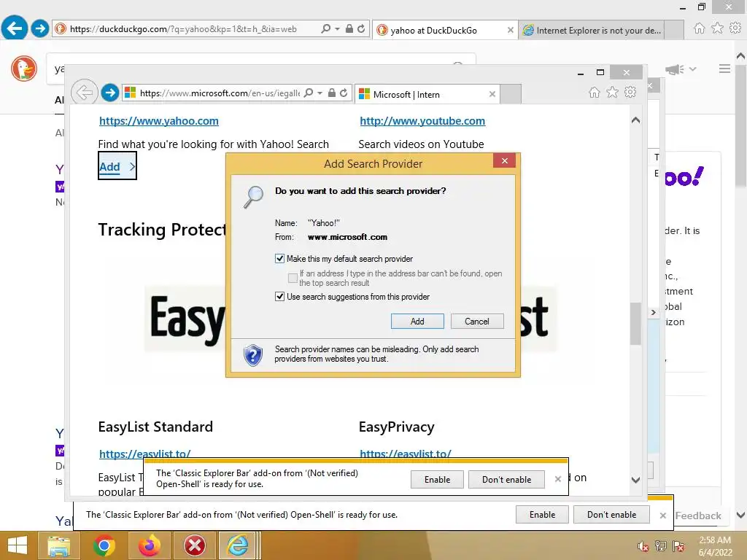
Task: Click Enable in bottom notification bar
Action: click(542, 515)
